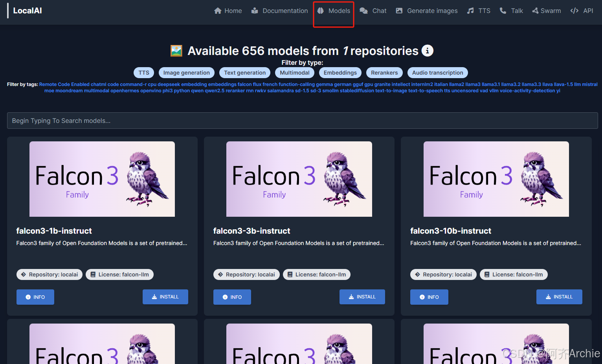Screen dimensions: 602x364
Task: Filter by Image generation type
Action: pos(187,73)
